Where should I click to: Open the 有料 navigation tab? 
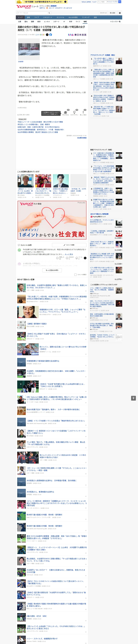pos(95,17)
